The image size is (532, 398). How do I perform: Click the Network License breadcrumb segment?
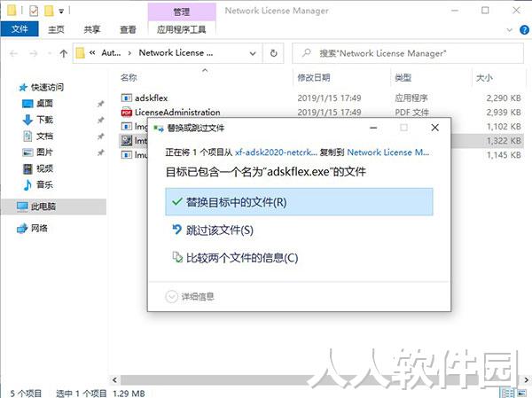(176, 53)
